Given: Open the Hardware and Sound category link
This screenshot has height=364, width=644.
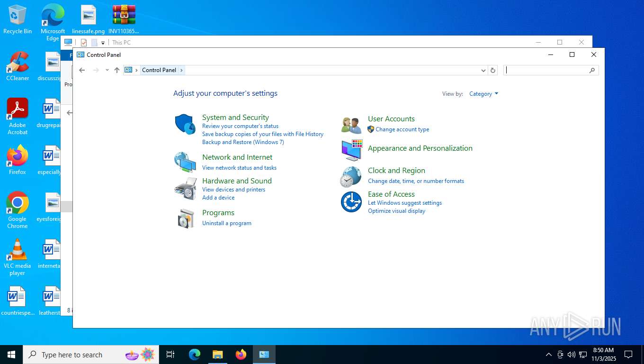Looking at the screenshot, I should (x=237, y=181).
